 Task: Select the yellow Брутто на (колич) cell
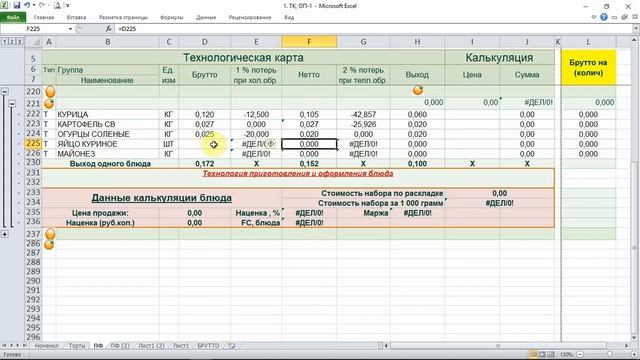[588, 68]
